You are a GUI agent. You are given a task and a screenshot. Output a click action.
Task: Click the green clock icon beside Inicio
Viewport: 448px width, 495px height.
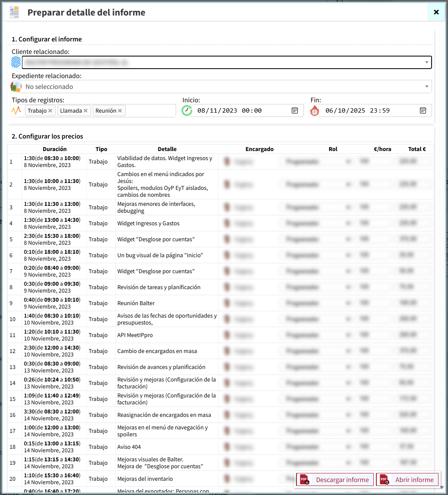(187, 110)
